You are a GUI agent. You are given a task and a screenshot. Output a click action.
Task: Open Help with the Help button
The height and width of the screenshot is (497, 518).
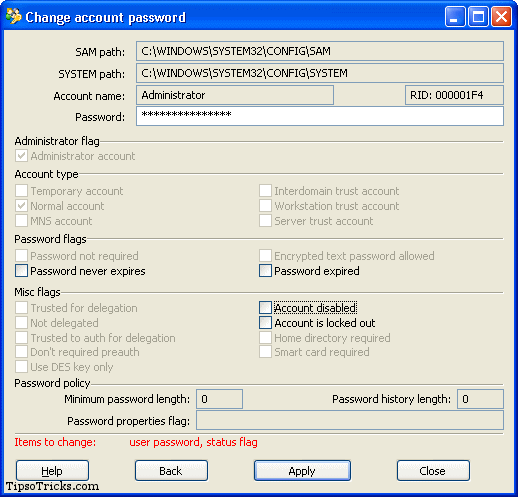[52, 471]
